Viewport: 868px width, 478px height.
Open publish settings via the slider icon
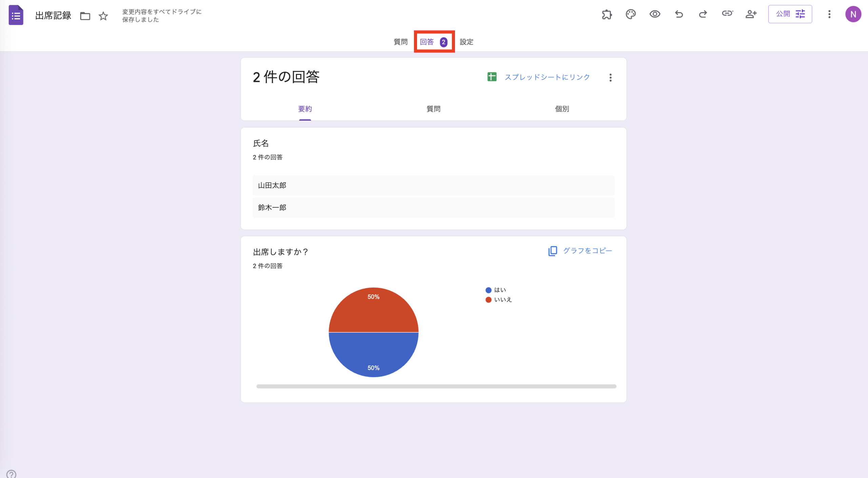click(800, 14)
